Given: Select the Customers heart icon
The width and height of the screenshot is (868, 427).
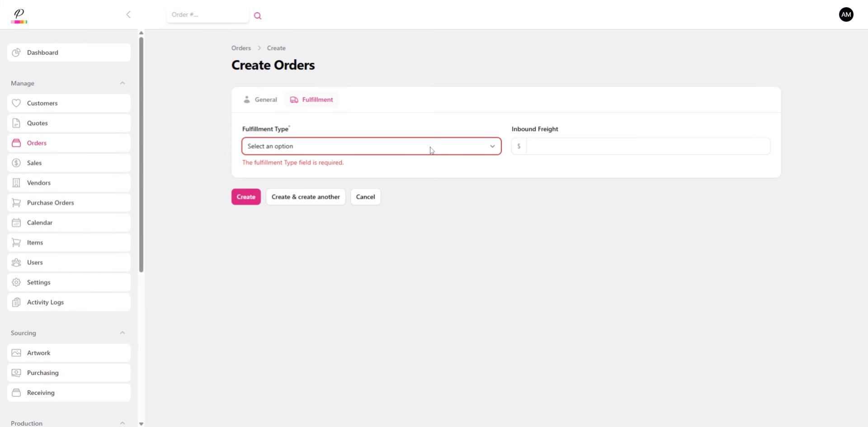Looking at the screenshot, I should (x=16, y=103).
